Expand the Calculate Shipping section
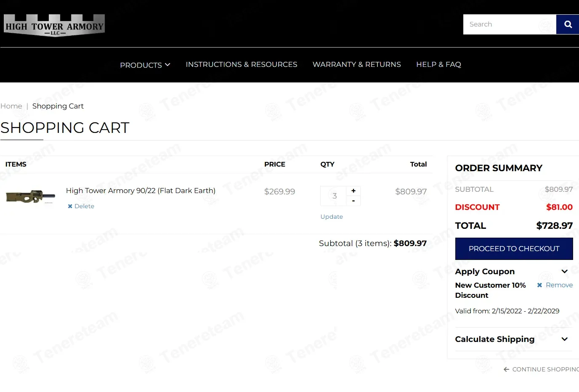The width and height of the screenshot is (579, 392). pos(564,339)
